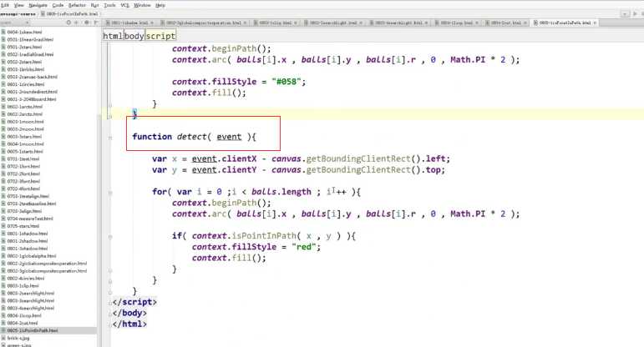Click the green Run button
The image size is (644, 347).
click(635, 13)
